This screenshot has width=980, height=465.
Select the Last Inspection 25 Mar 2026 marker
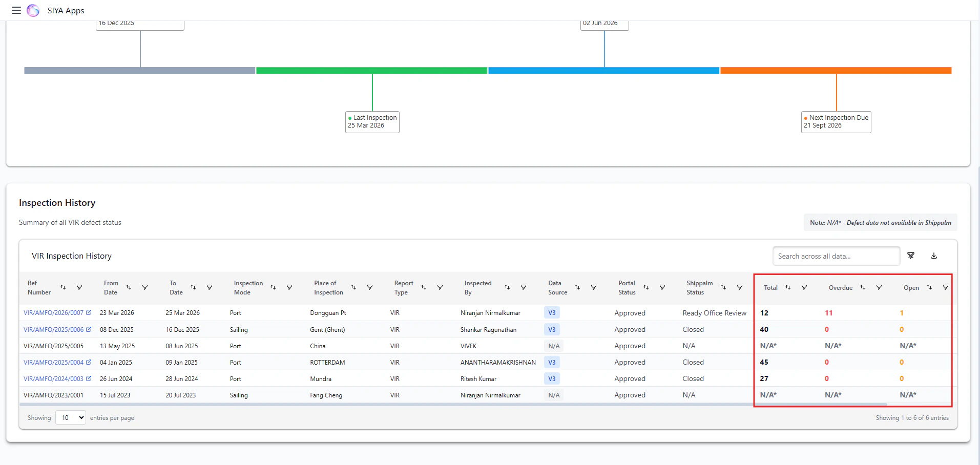372,122
